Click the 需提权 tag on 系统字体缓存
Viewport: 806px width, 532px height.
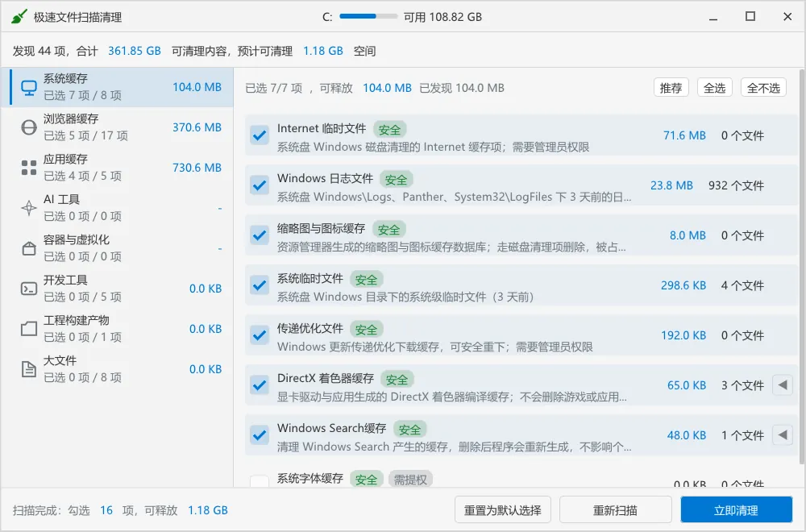click(x=410, y=480)
